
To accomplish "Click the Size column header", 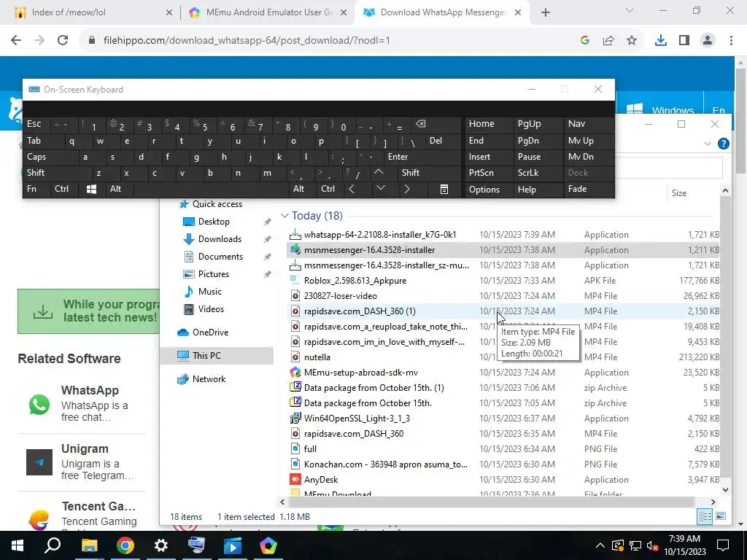I will click(679, 192).
